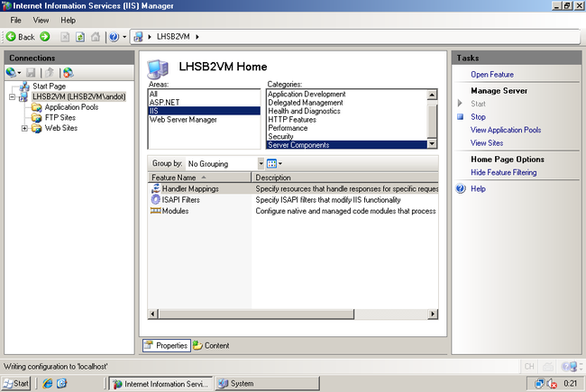The width and height of the screenshot is (586, 392).
Task: Sort by Description column header
Action: pos(345,178)
